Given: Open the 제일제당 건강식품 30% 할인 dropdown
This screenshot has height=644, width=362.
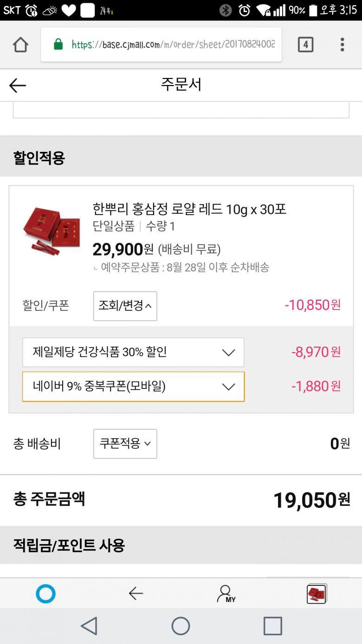Looking at the screenshot, I should pos(133,352).
